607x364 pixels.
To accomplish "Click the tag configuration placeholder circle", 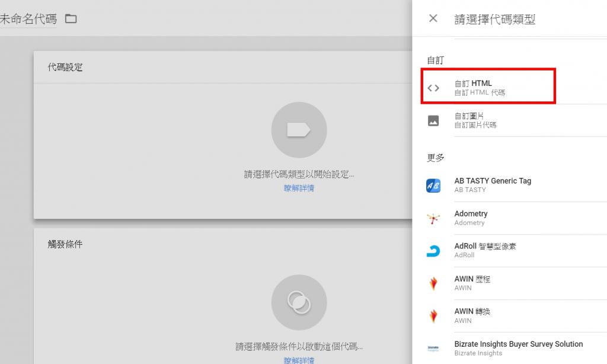I will (x=299, y=130).
